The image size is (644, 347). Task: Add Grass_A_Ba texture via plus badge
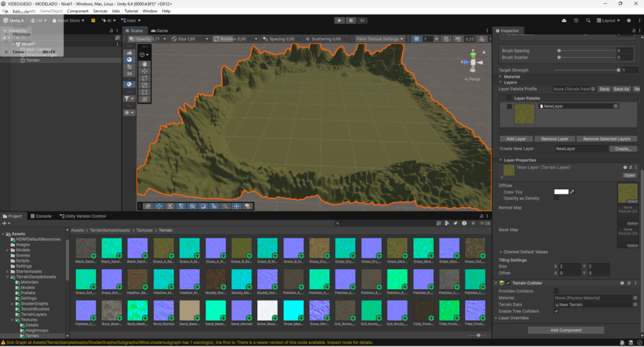pyautogui.click(x=171, y=256)
